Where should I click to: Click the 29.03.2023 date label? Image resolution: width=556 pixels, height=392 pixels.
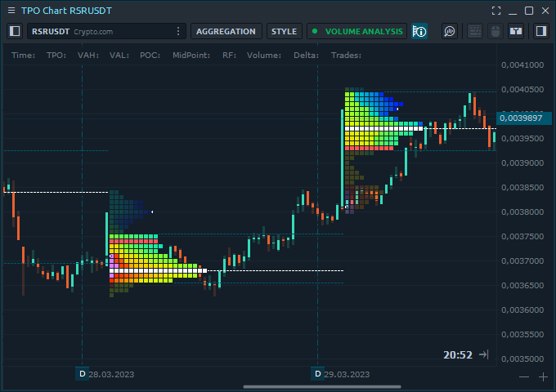point(347,374)
